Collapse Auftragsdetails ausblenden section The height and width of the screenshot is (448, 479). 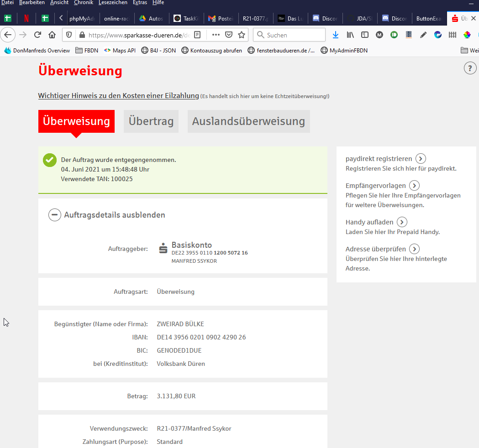(55, 215)
